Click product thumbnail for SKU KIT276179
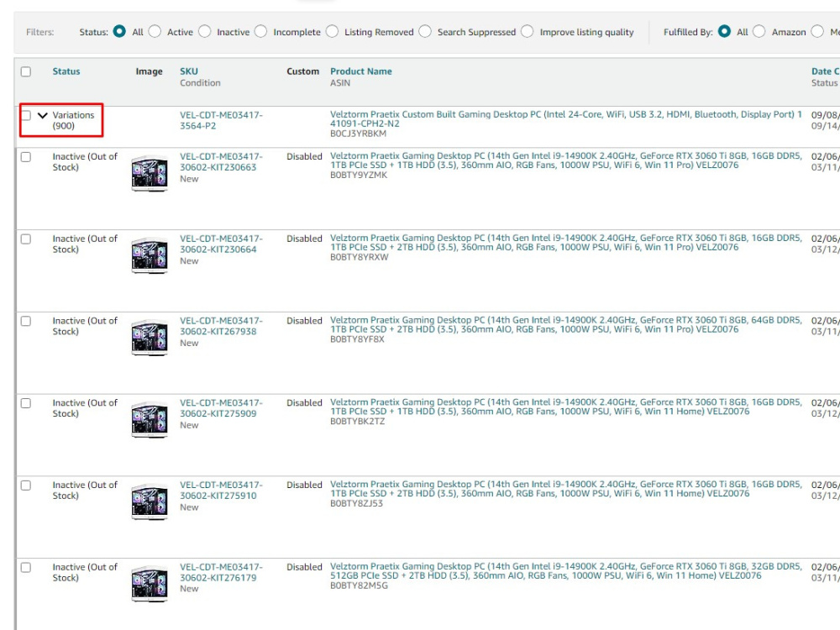Viewport: 840px width, 630px height. pyautogui.click(x=150, y=584)
